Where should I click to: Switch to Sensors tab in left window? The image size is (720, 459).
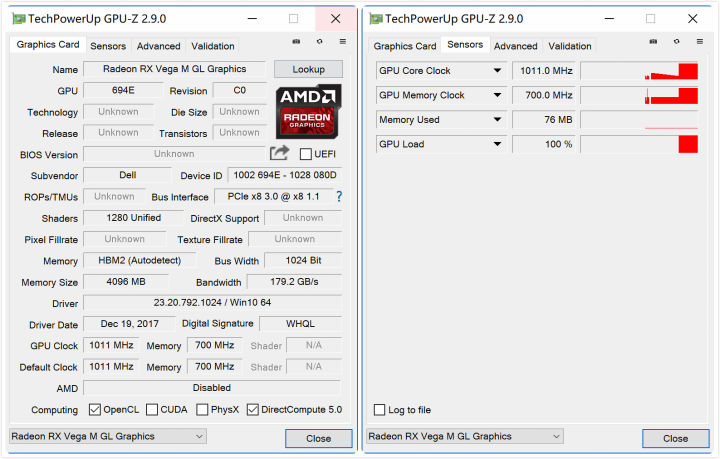click(108, 46)
